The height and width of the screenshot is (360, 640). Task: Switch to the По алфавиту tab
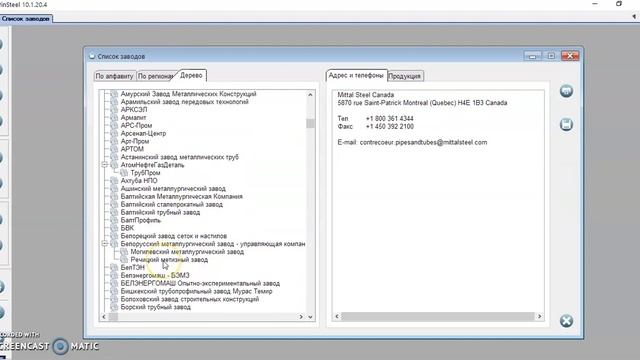(114, 76)
